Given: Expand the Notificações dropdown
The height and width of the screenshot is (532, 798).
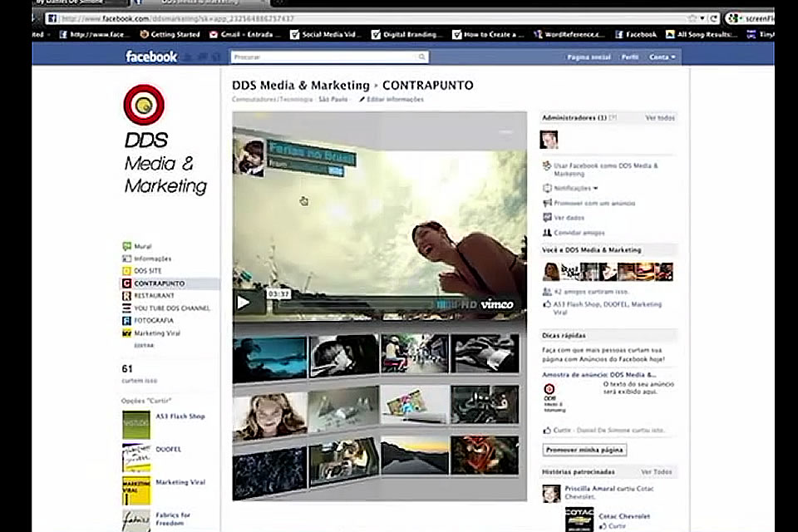Looking at the screenshot, I should [575, 189].
